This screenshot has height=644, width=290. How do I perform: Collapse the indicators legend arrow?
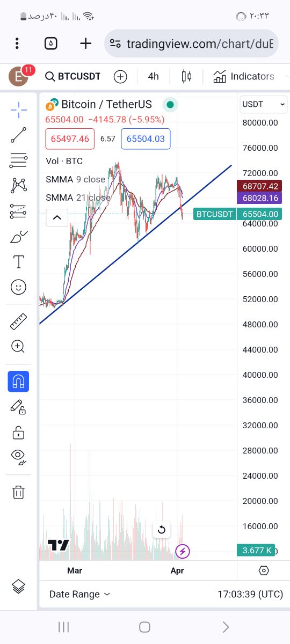[57, 217]
